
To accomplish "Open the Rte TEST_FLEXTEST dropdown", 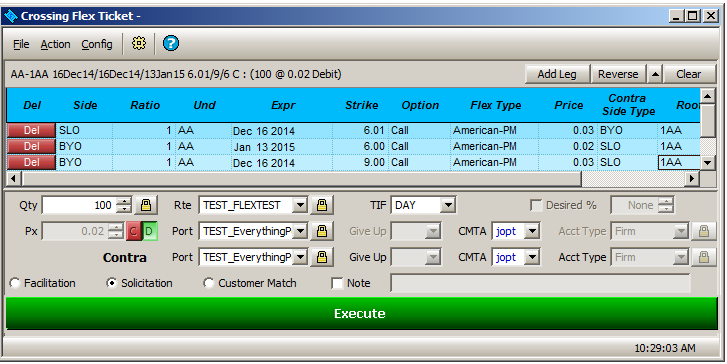I will [300, 205].
